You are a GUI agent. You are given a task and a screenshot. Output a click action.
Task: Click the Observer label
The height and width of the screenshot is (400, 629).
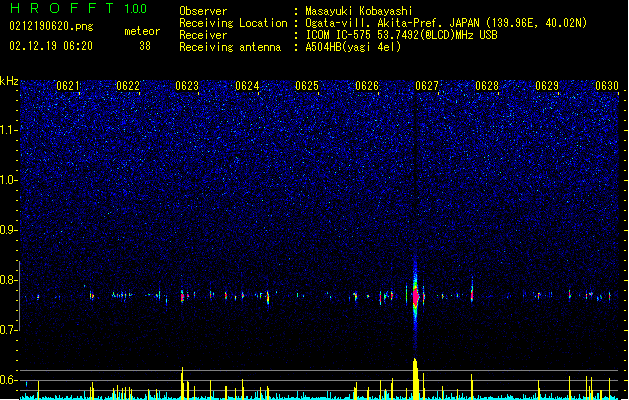203,11
